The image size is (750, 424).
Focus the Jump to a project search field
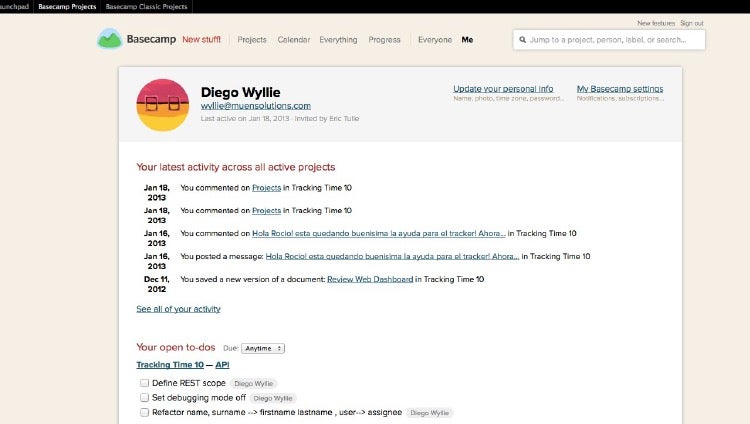point(609,40)
